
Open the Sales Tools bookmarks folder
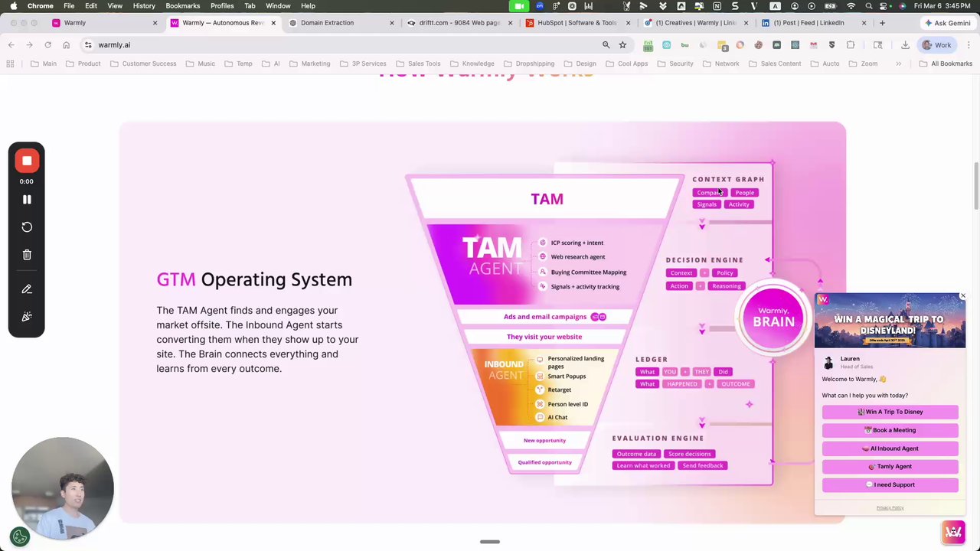(x=418, y=64)
